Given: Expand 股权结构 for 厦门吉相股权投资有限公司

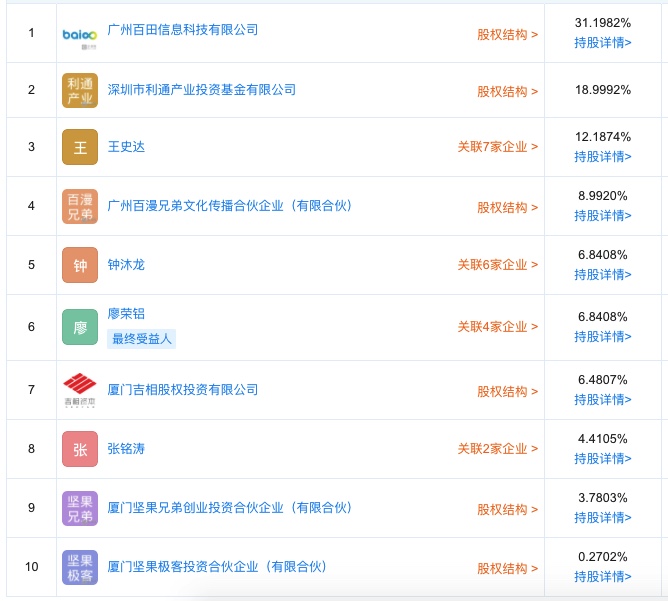Looking at the screenshot, I should [507, 391].
